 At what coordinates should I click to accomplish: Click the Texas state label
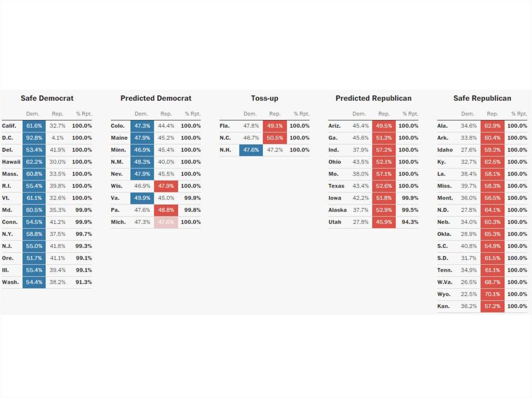(x=336, y=186)
